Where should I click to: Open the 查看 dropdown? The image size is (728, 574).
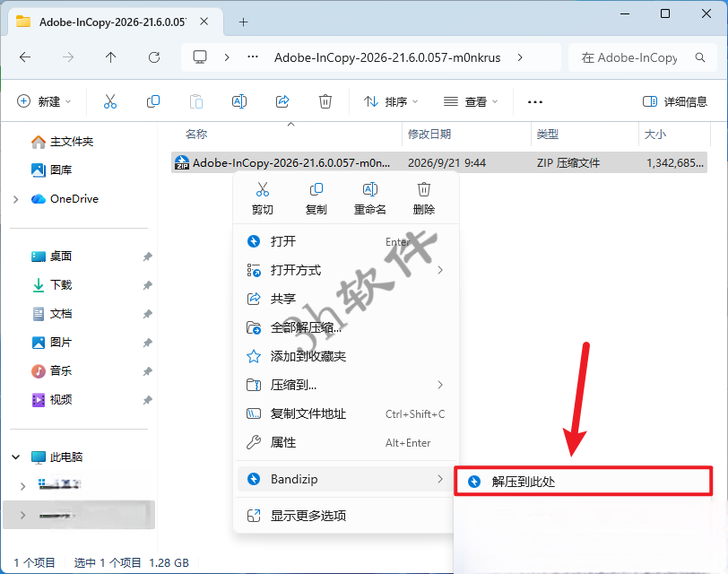coord(471,101)
